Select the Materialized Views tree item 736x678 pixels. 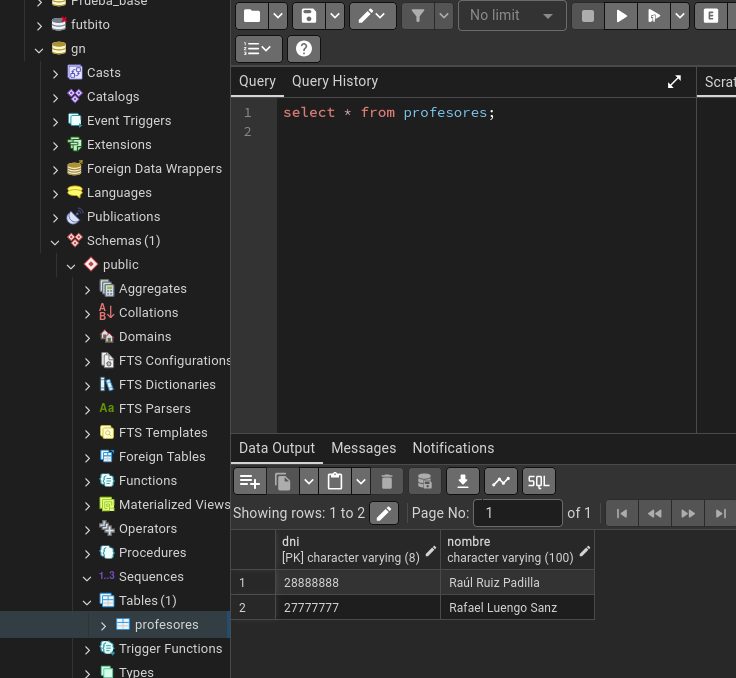[x=175, y=504]
